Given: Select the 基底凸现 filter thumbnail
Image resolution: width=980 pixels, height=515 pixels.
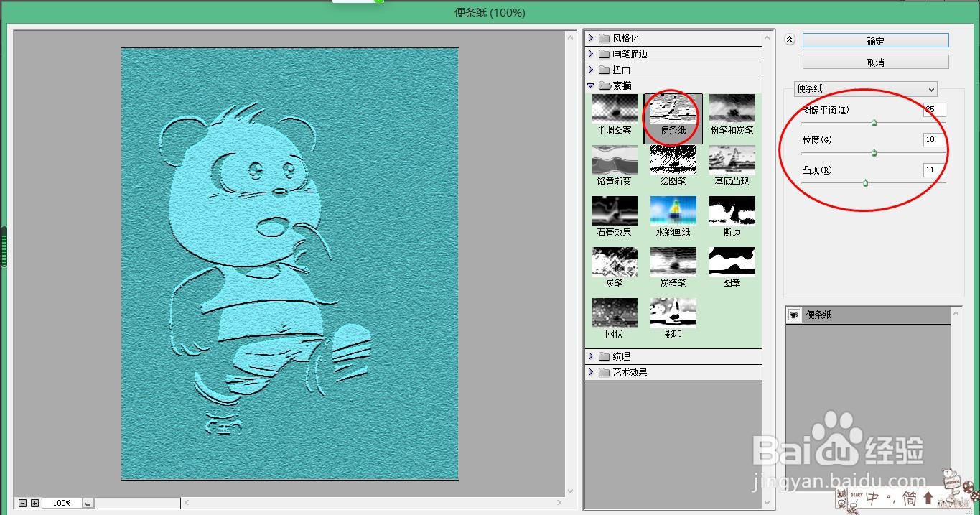Looking at the screenshot, I should [732, 159].
